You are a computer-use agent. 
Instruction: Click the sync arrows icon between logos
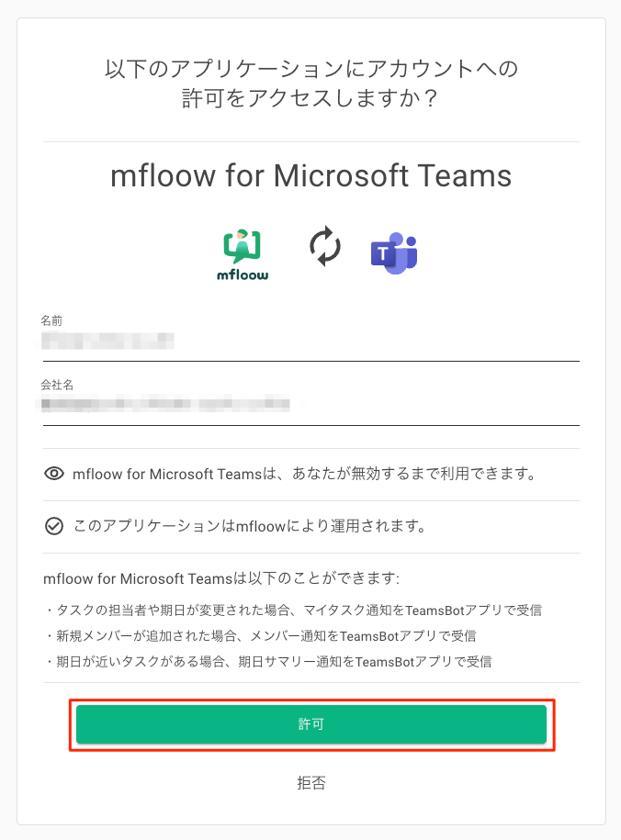pos(323,248)
